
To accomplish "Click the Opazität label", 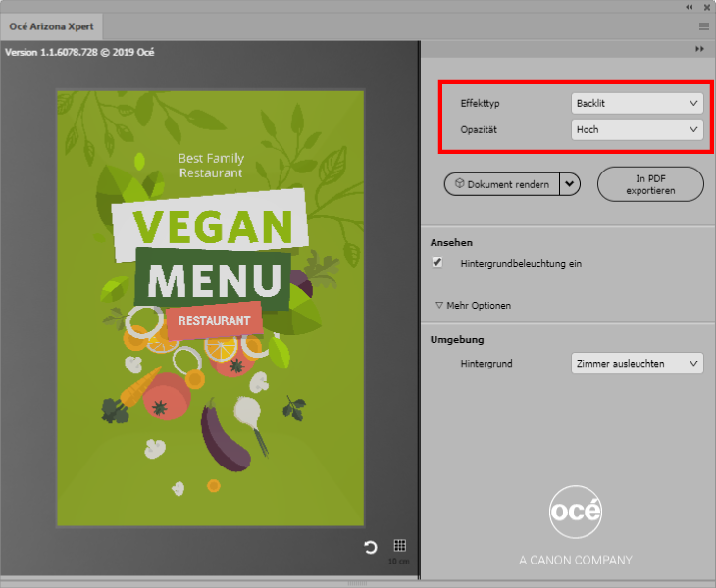I will [x=479, y=129].
